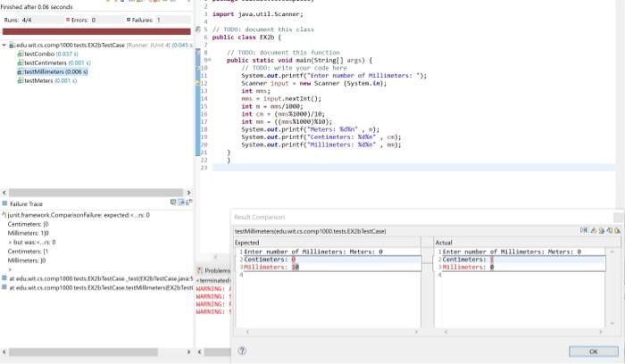Viewport: 625px width, 364px height.
Task: Click left arrow of test tree horizontal scrollbar
Action: pyautogui.click(x=4, y=193)
